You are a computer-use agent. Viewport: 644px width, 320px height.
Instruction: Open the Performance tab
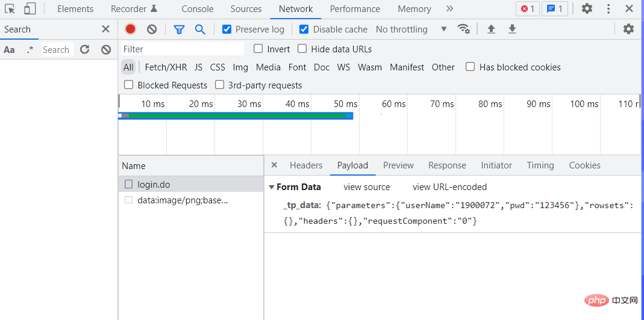pyautogui.click(x=355, y=8)
